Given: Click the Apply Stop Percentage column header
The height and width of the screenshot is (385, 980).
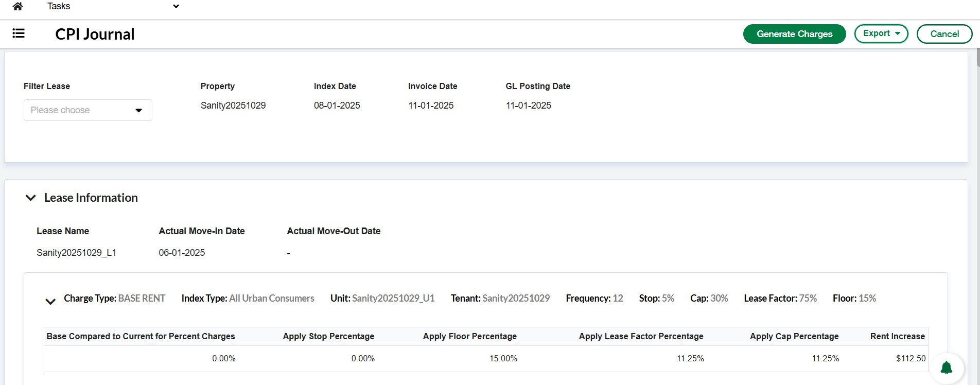Looking at the screenshot, I should 328,336.
